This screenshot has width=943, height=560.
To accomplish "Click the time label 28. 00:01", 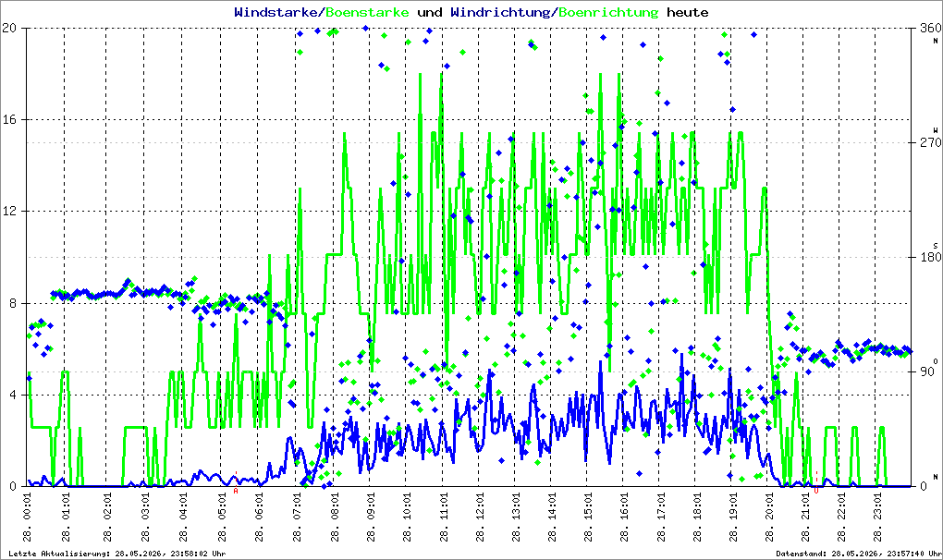I will click(28, 517).
